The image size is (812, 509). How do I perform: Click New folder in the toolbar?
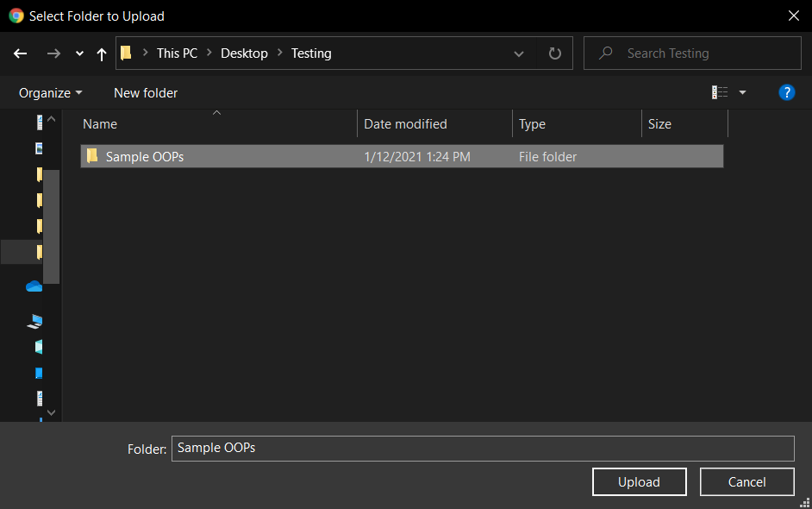click(146, 92)
